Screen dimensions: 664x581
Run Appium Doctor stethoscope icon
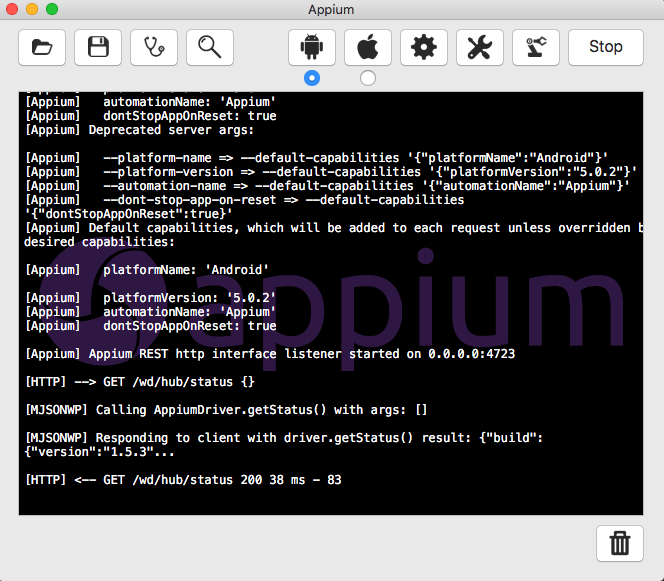click(x=154, y=47)
